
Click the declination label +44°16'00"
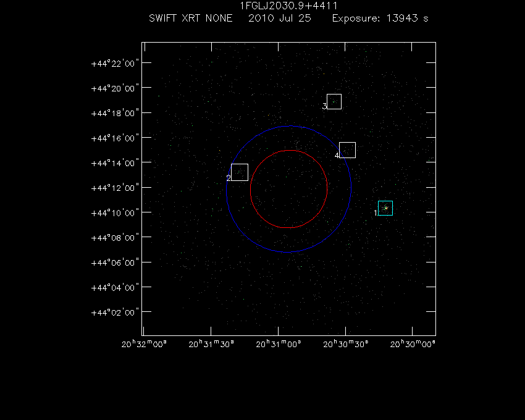click(115, 138)
